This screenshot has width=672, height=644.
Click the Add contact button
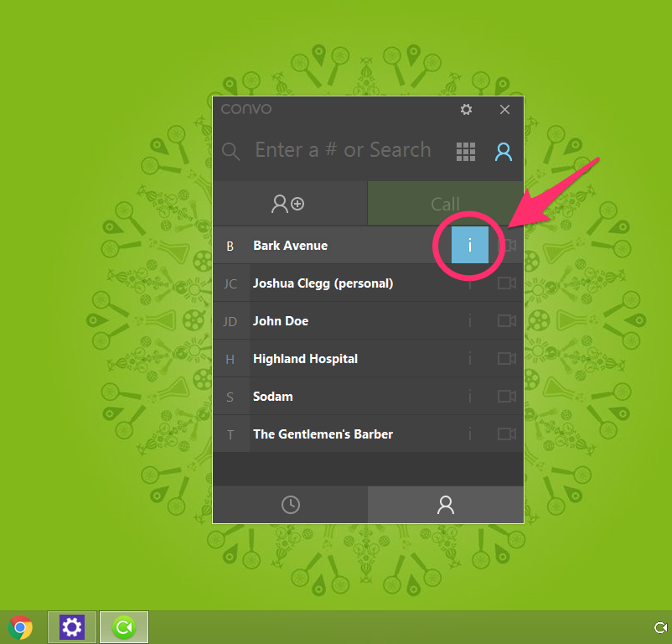pyautogui.click(x=289, y=204)
